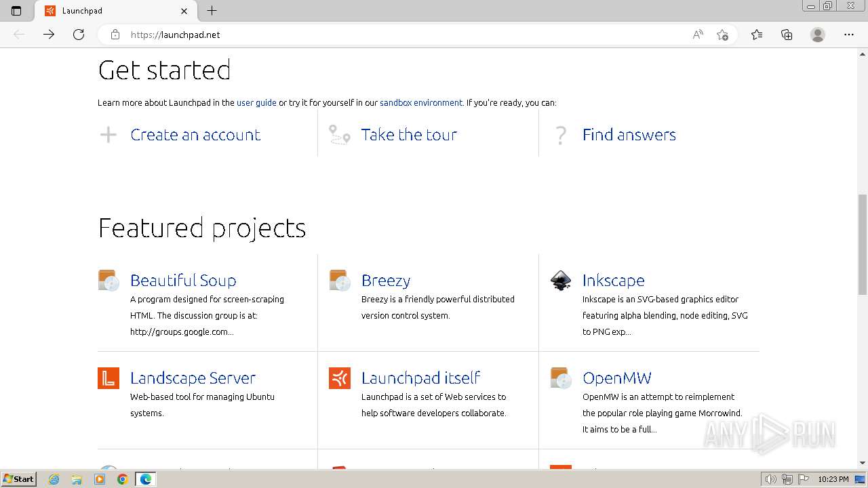Click the scrollbar down arrow
Image resolution: width=868 pixels, height=488 pixels.
click(863, 463)
